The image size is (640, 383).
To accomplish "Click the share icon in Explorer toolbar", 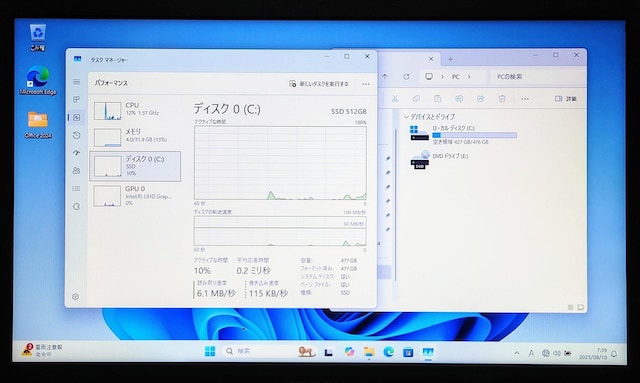I will 480,98.
